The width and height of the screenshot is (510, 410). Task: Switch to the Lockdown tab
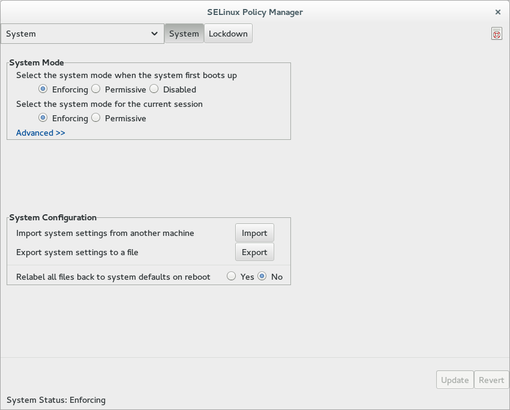[228, 34]
